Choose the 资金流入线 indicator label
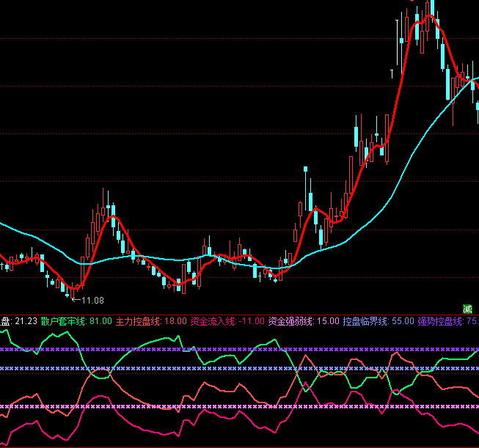 213,320
